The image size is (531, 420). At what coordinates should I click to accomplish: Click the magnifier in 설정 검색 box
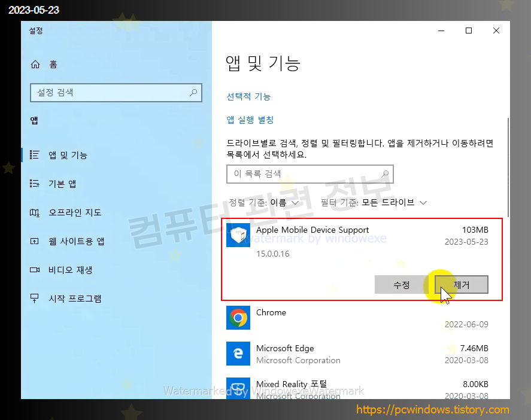[193, 92]
